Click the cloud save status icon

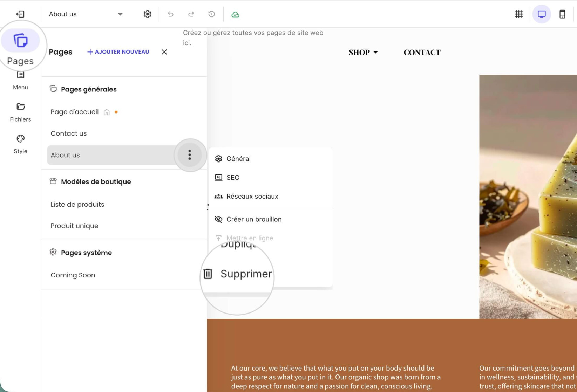click(x=235, y=14)
